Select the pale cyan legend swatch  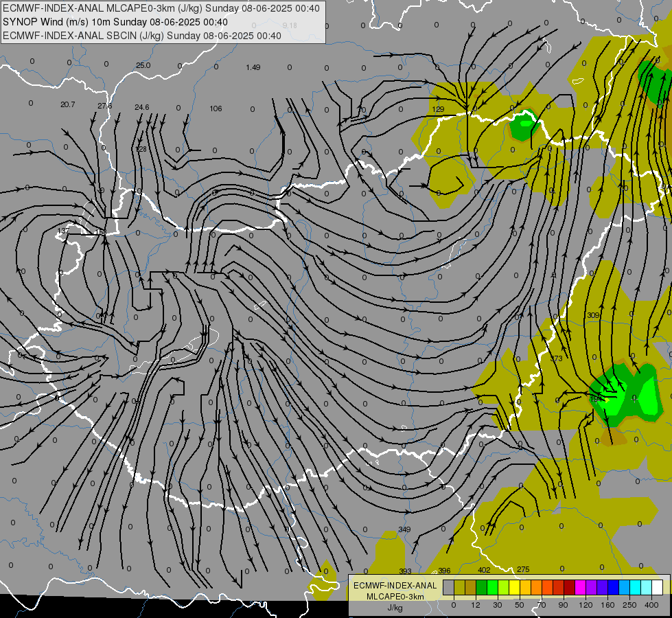point(647,587)
